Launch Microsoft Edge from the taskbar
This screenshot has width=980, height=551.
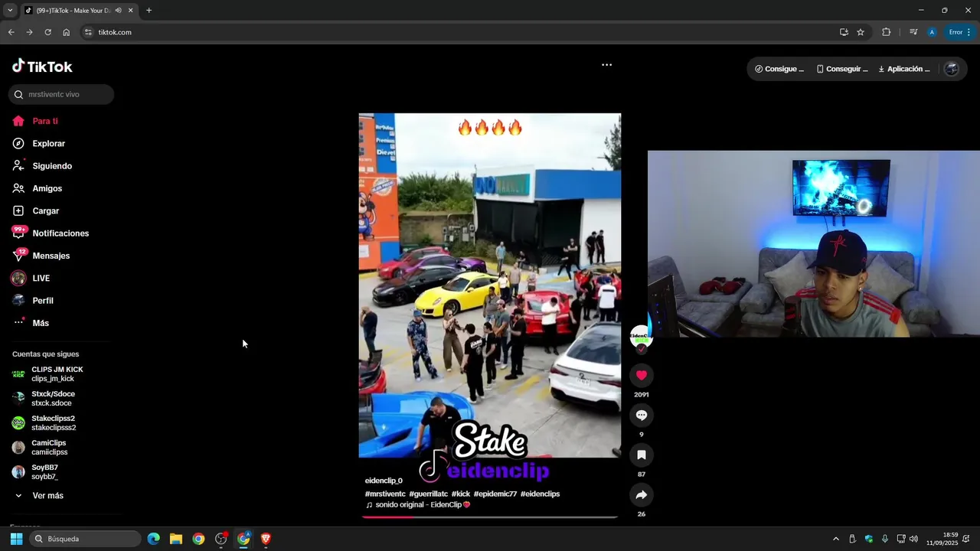click(x=154, y=539)
